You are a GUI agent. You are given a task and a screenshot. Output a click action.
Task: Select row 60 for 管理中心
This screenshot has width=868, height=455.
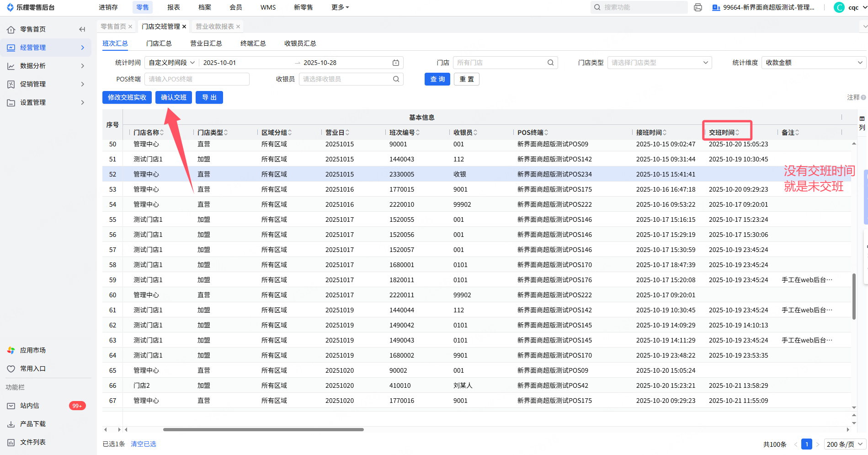click(146, 295)
